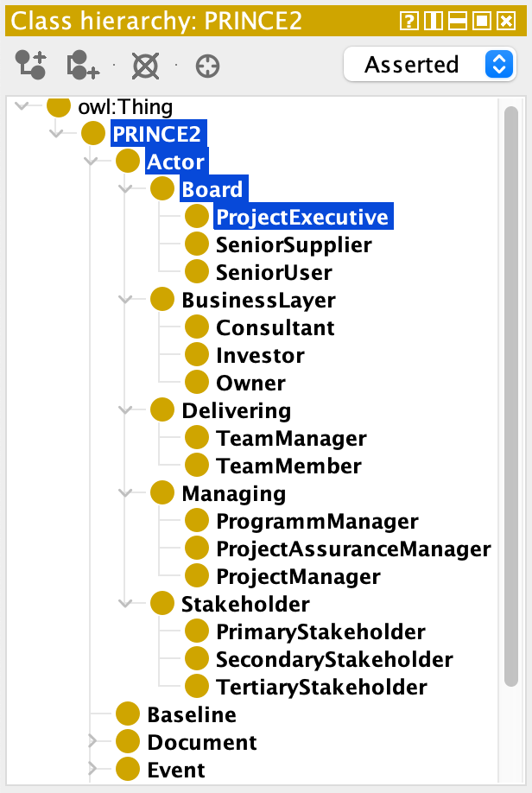This screenshot has width=532, height=793.
Task: Collapse the BusinessLayer branch
Action: pyautogui.click(x=126, y=300)
